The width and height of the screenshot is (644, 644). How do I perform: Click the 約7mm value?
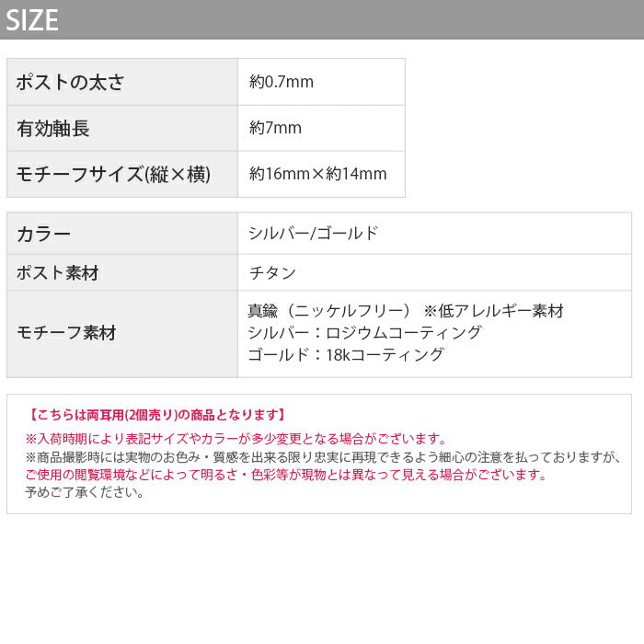275,128
